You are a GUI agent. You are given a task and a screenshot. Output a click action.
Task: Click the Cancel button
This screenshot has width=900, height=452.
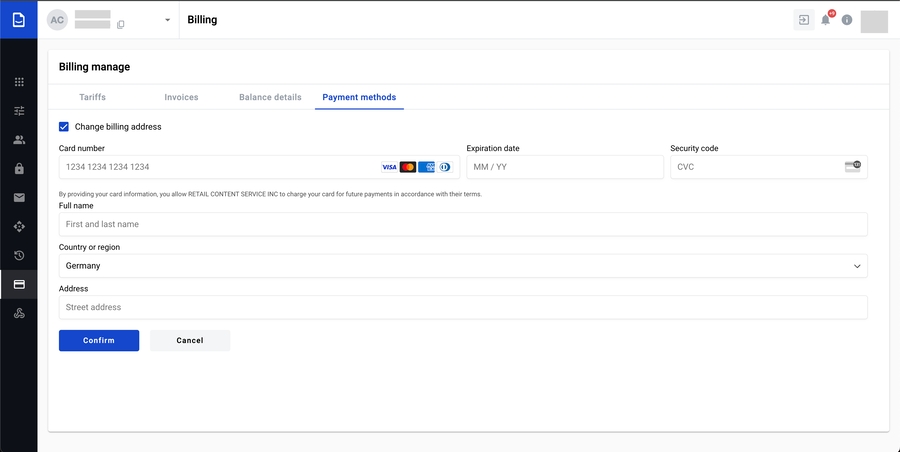coord(190,341)
